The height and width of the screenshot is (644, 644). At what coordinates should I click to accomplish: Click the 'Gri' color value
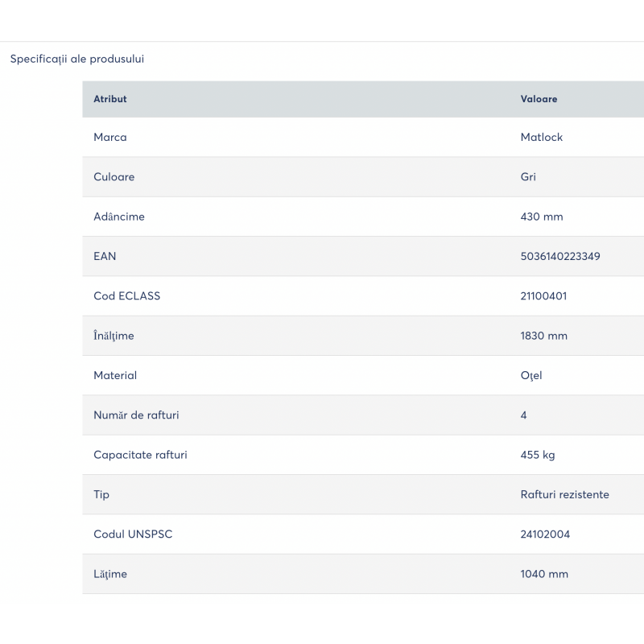(x=528, y=177)
